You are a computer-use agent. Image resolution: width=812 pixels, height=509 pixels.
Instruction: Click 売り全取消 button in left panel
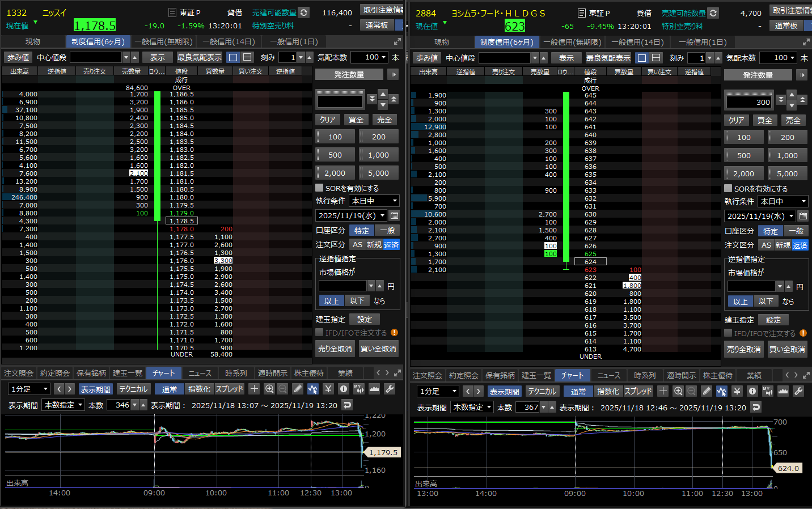tap(335, 349)
